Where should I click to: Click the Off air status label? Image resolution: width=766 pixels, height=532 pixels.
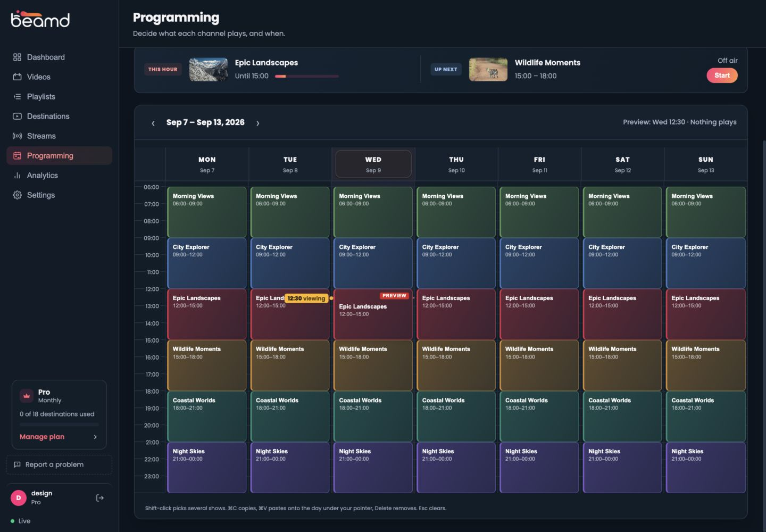pos(728,61)
